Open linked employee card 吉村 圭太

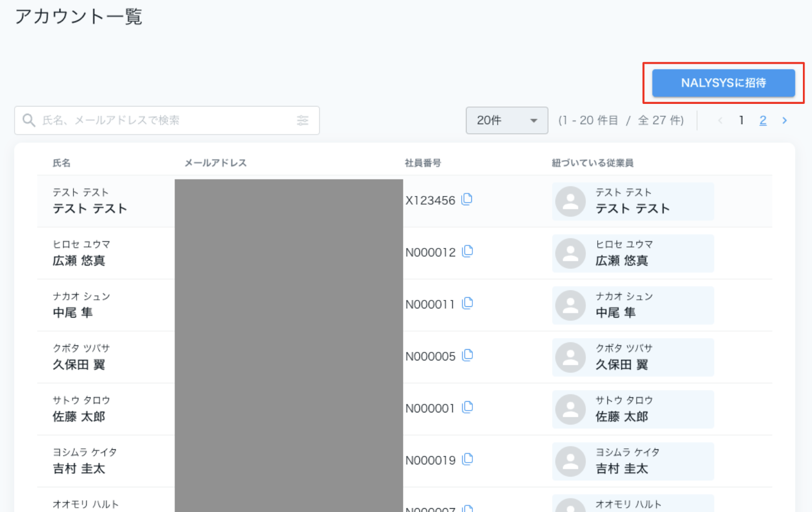(633, 461)
